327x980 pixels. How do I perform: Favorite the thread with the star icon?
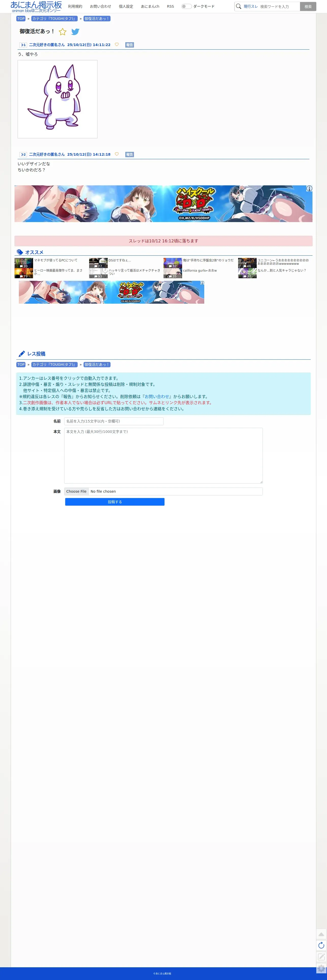pyautogui.click(x=62, y=32)
